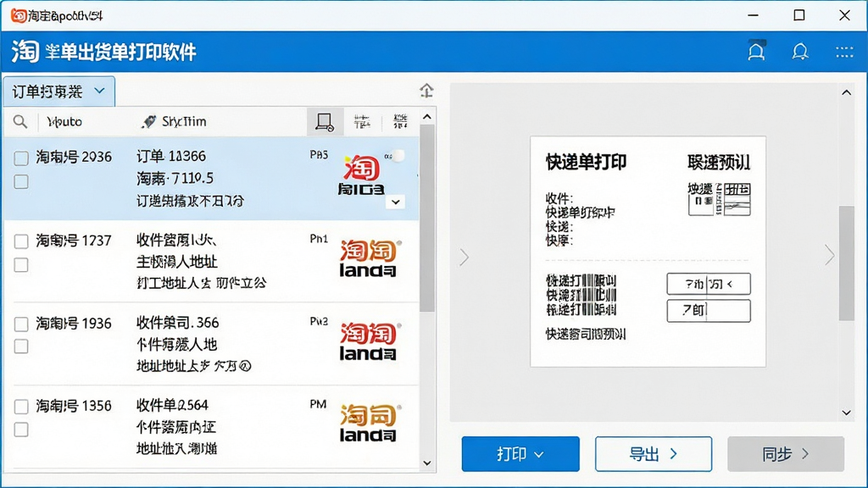This screenshot has width=868, height=488.
Task: Click the PM tag in row 1356
Action: (318, 404)
